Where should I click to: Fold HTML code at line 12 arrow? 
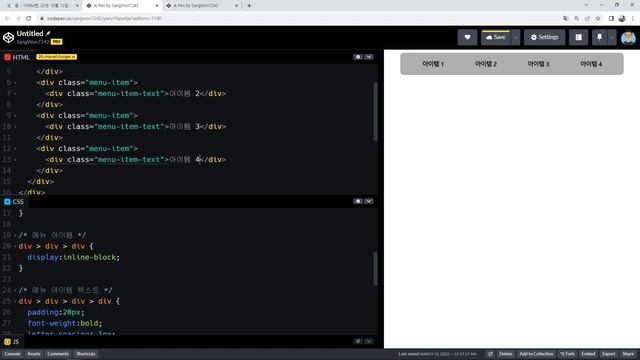click(15, 149)
